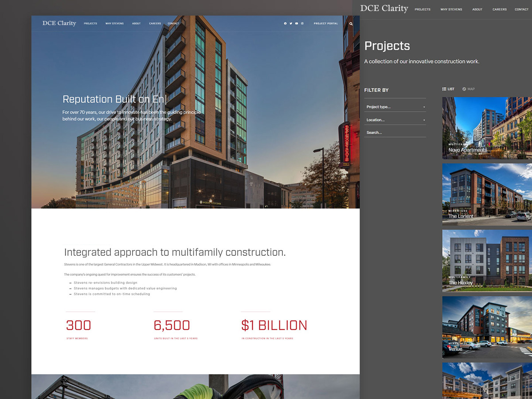Screen dimensions: 532x399
Task: Open the Instagram icon in homepage header
Action: coord(302,23)
